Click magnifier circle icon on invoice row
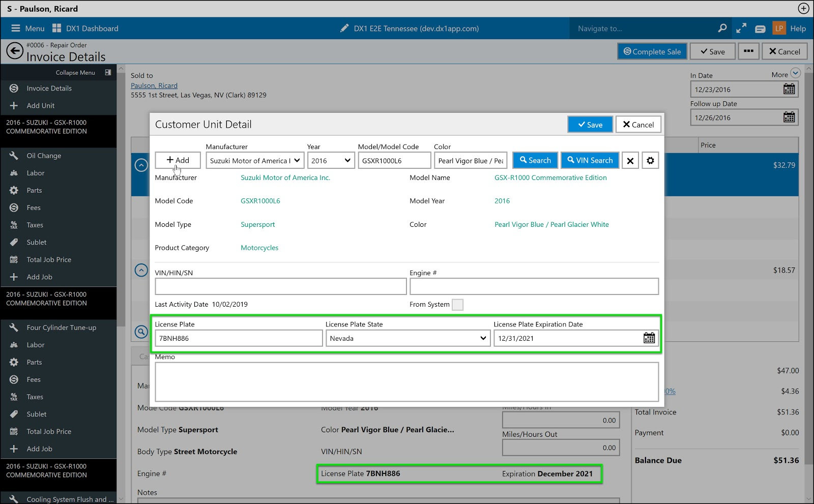The width and height of the screenshot is (814, 504). [141, 332]
